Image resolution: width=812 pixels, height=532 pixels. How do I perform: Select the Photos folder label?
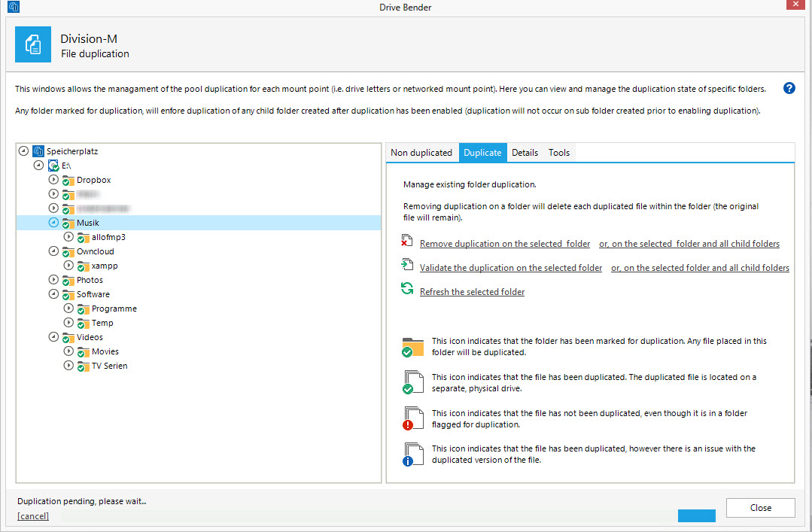click(x=90, y=280)
